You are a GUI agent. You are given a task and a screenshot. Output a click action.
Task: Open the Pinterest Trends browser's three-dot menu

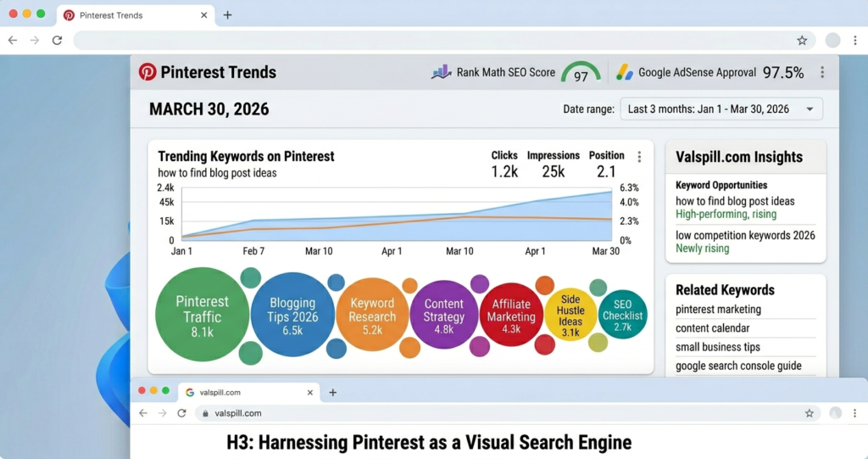pyautogui.click(x=855, y=41)
